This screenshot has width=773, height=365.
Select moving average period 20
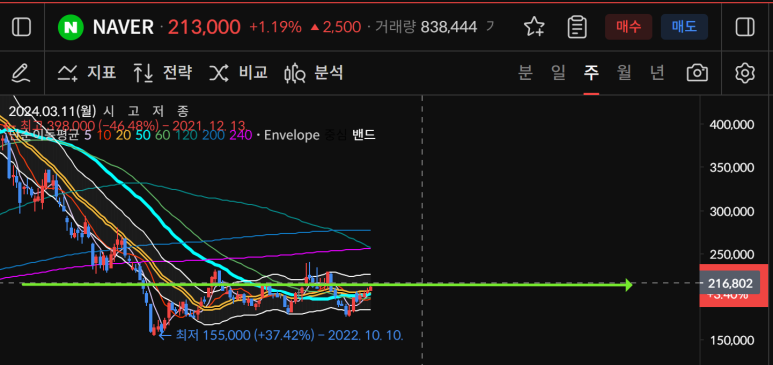coord(124,135)
